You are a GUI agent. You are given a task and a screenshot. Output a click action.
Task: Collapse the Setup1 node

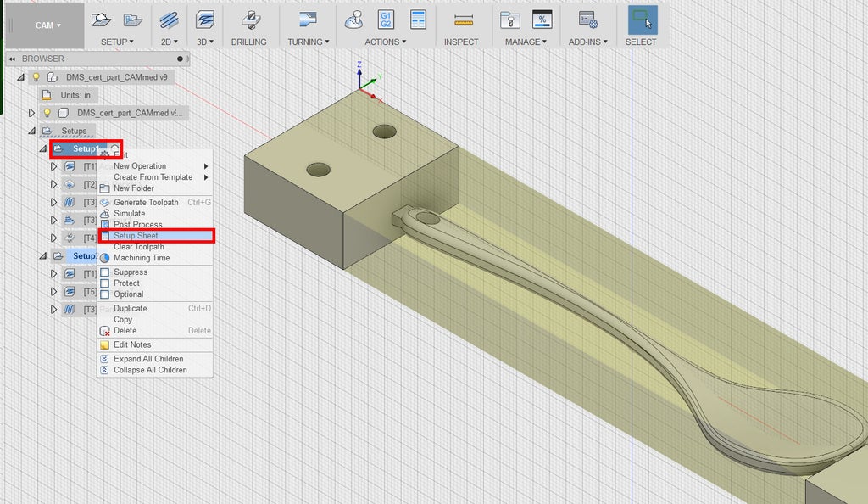(x=42, y=148)
